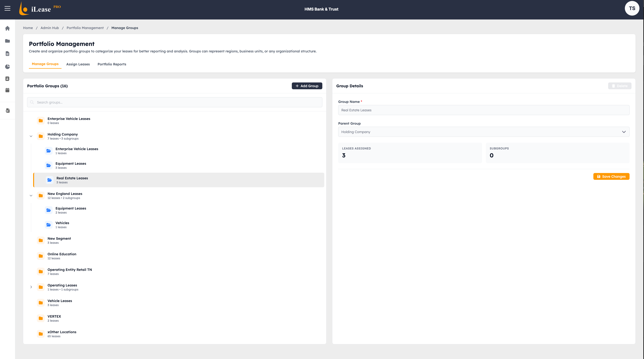Expand the Operating Leases group
Screen dimensions: 644x359
(31, 287)
